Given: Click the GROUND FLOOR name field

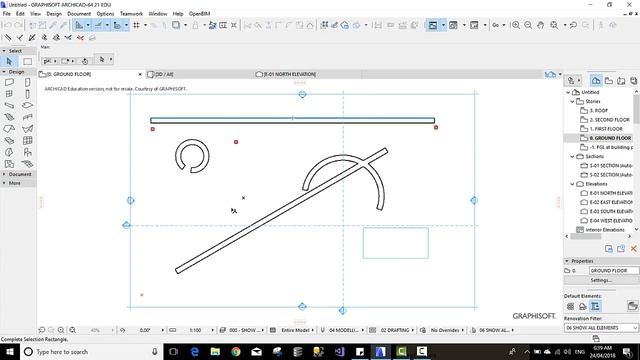Looking at the screenshot, I should tap(613, 271).
